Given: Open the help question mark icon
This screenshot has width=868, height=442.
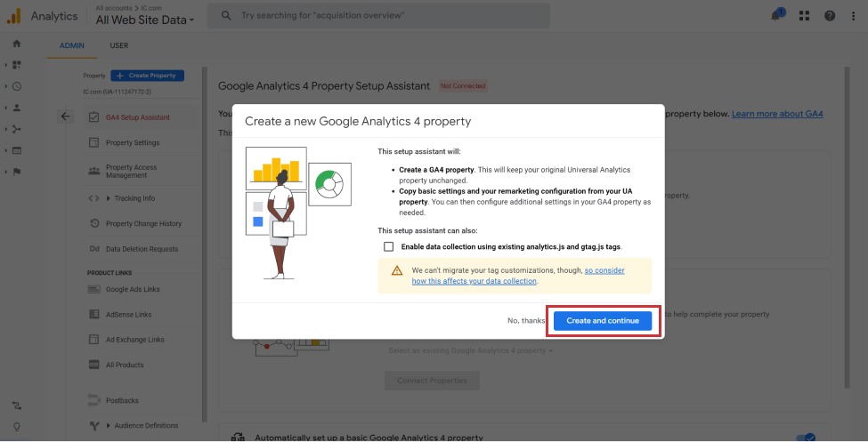Looking at the screenshot, I should coord(829,16).
